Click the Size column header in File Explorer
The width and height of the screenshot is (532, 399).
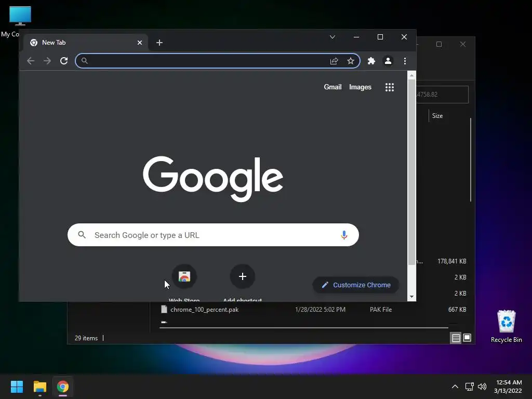(437, 116)
